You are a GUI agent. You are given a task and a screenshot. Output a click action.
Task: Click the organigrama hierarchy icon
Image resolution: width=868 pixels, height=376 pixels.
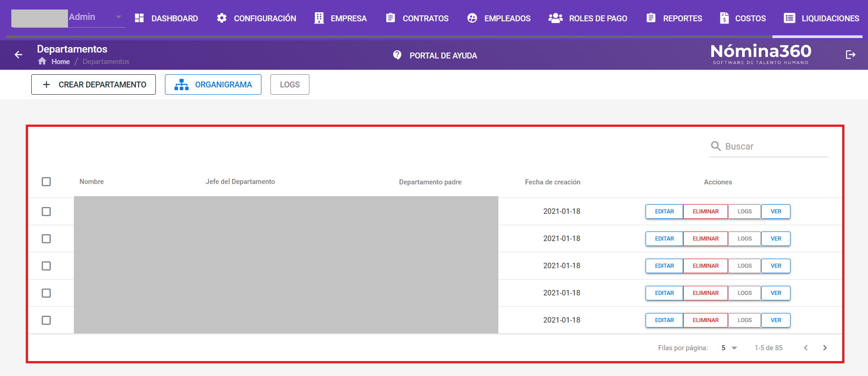pos(182,85)
